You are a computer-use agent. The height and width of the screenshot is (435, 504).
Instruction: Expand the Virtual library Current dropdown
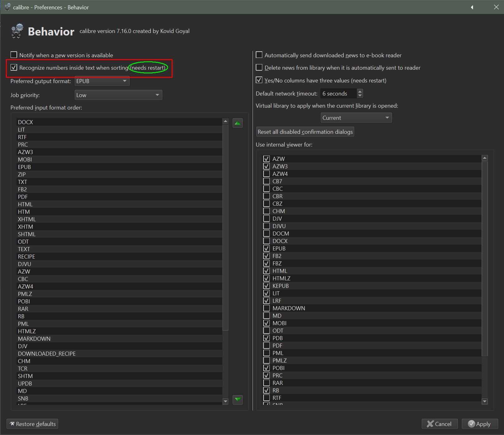pyautogui.click(x=356, y=118)
